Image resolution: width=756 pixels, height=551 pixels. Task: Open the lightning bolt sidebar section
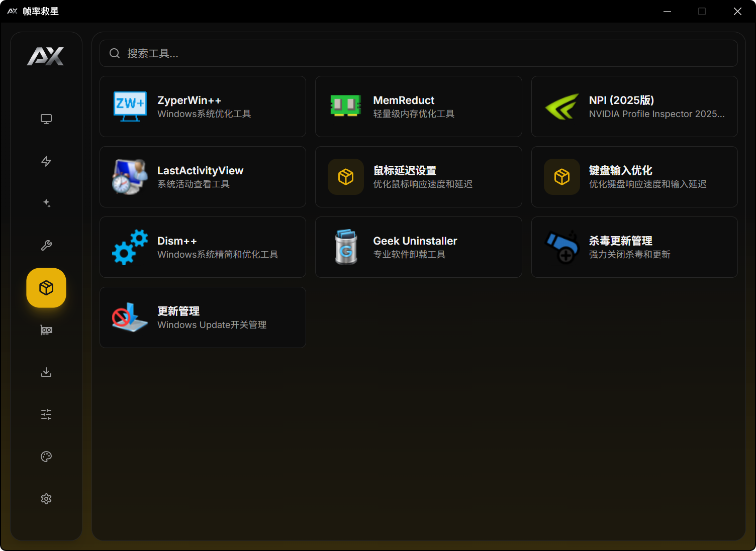pos(46,161)
